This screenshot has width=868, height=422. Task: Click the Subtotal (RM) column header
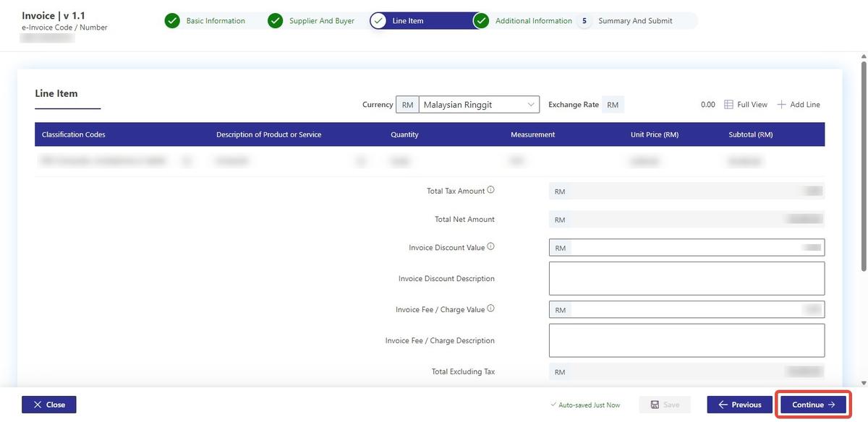click(x=751, y=134)
